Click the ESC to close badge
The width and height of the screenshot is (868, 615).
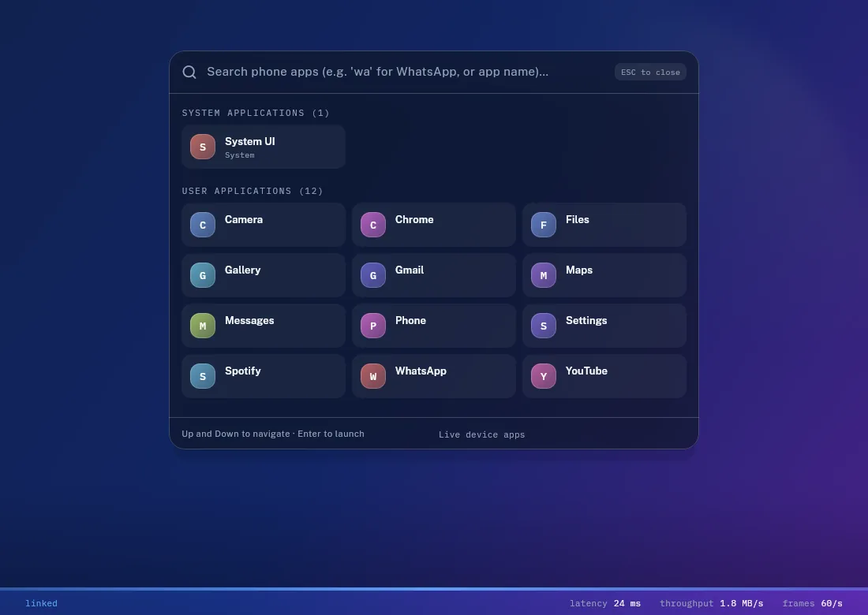650,72
